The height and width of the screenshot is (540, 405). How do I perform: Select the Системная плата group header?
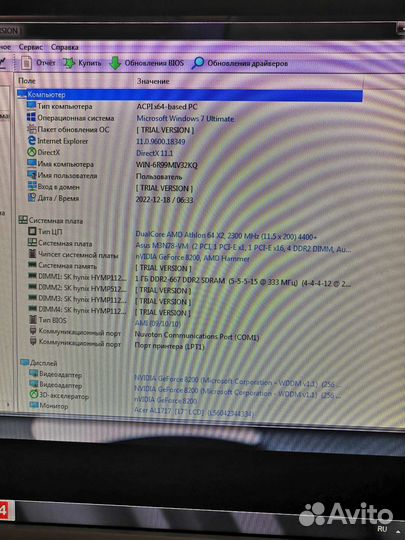(51, 220)
